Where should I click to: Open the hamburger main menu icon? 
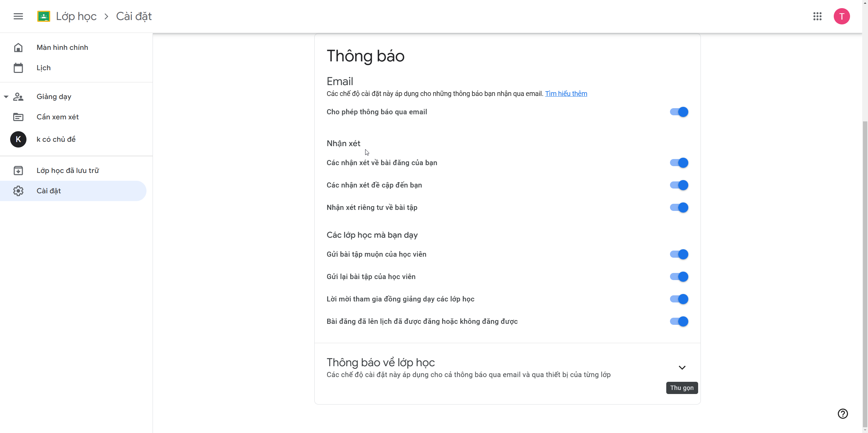point(18,16)
